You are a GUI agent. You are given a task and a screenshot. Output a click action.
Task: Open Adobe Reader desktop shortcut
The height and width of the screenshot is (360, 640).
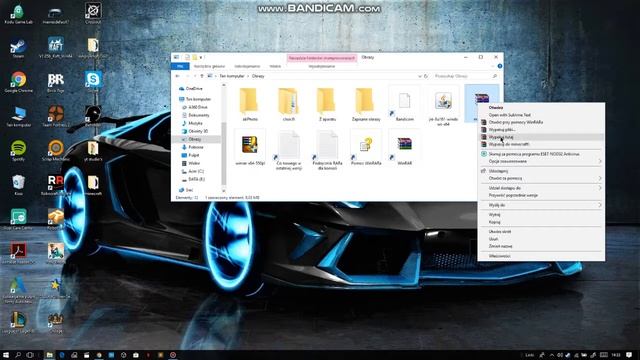pyautogui.click(x=18, y=253)
